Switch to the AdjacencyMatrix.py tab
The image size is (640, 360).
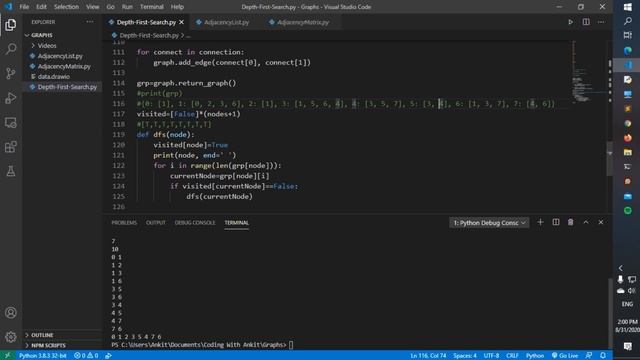point(303,22)
